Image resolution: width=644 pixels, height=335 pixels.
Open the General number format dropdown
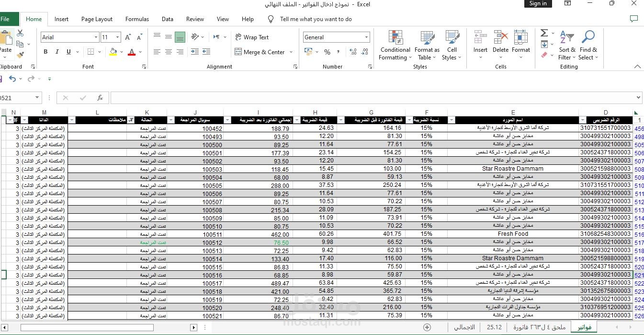click(x=367, y=37)
